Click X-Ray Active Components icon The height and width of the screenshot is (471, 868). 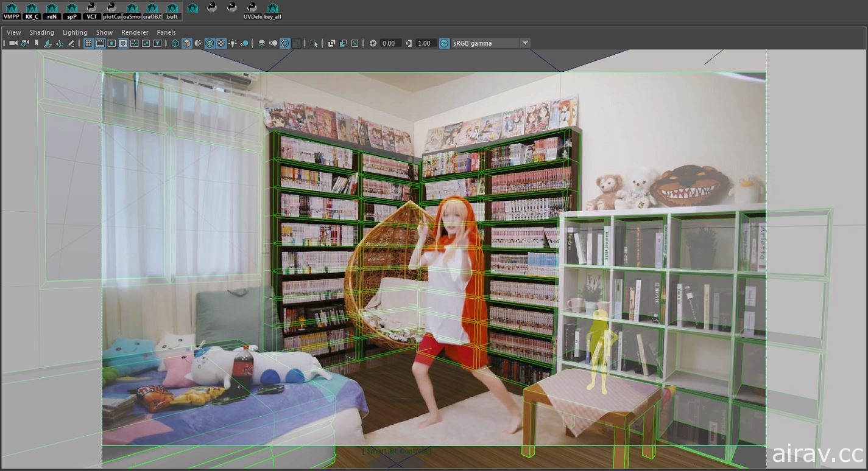click(x=343, y=43)
